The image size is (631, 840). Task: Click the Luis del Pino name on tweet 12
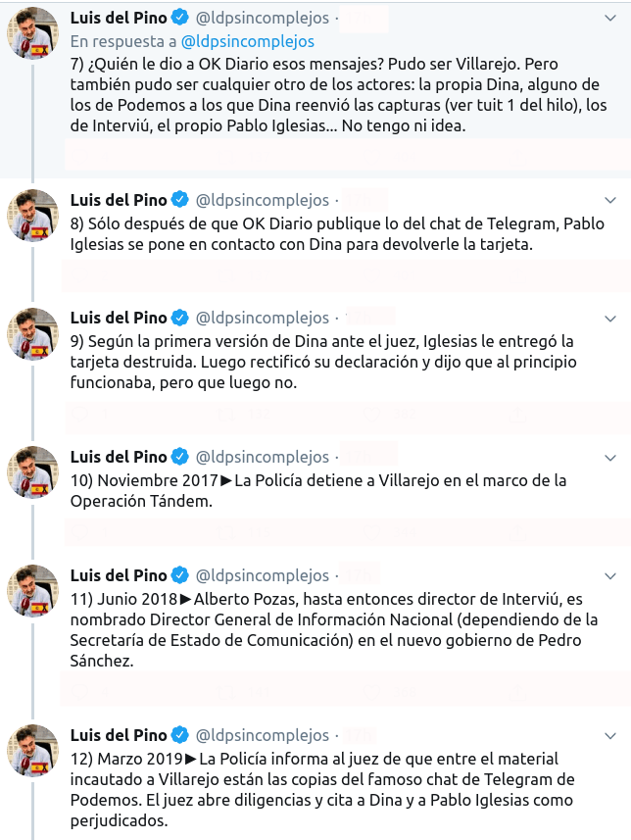tap(119, 735)
